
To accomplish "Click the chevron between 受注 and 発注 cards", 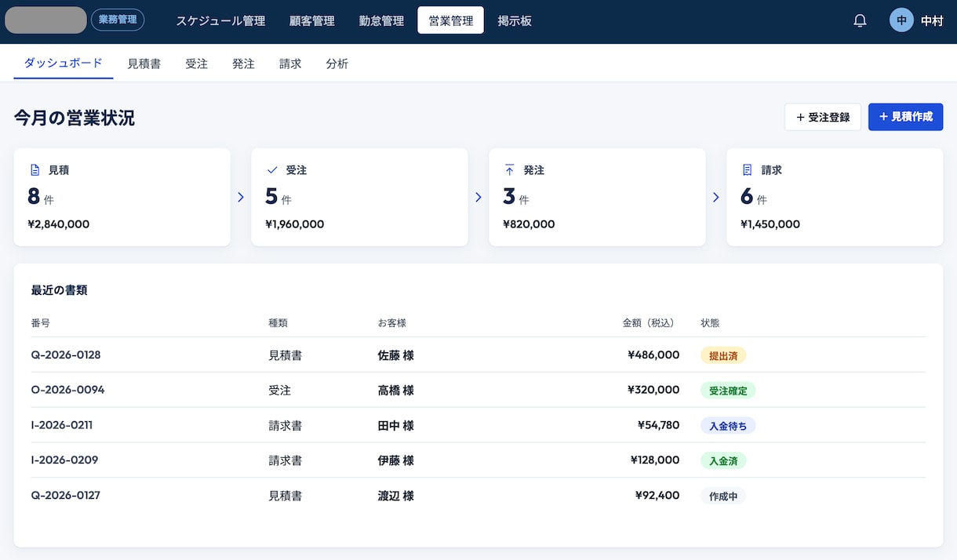I will 478,198.
